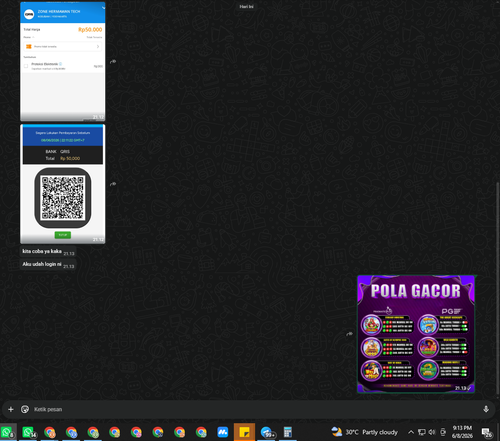This screenshot has width=500, height=441.
Task: Open Sticky Notes from the taskbar
Action: pos(244,432)
